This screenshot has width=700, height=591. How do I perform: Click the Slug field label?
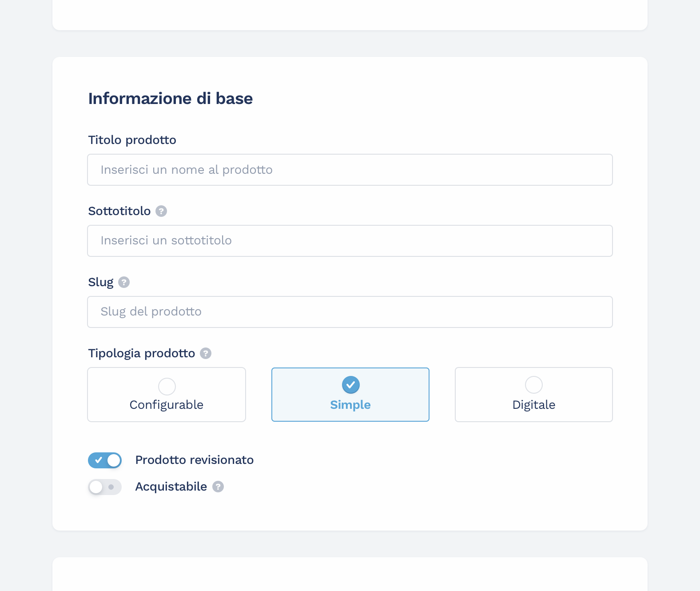(101, 282)
